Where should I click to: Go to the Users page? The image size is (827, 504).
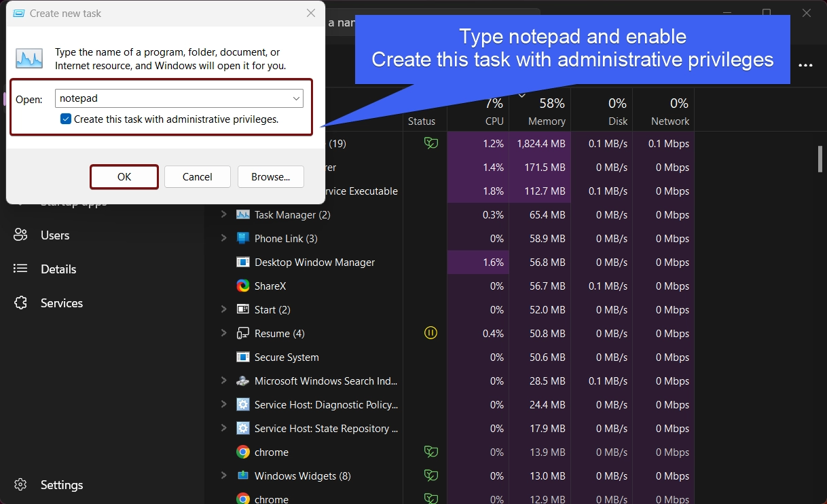pos(55,235)
